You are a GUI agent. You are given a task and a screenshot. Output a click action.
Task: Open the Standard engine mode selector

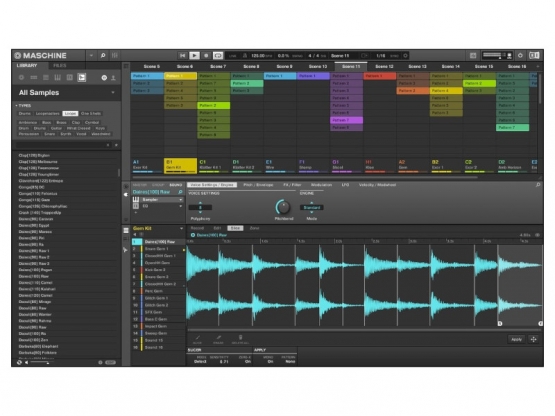(311, 207)
